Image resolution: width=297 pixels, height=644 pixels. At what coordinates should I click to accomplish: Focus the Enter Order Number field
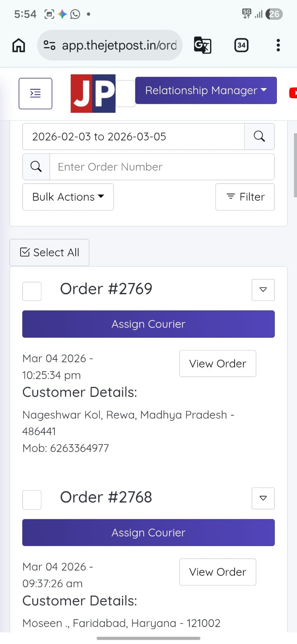[162, 167]
